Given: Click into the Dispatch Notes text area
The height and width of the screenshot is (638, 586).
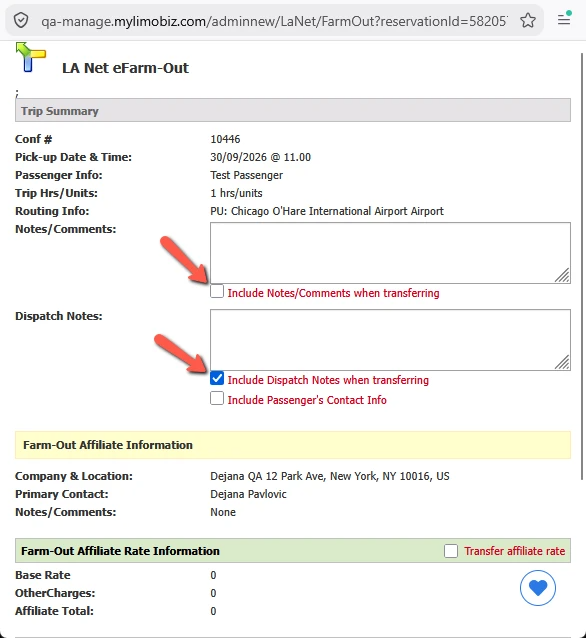Looking at the screenshot, I should [390, 340].
